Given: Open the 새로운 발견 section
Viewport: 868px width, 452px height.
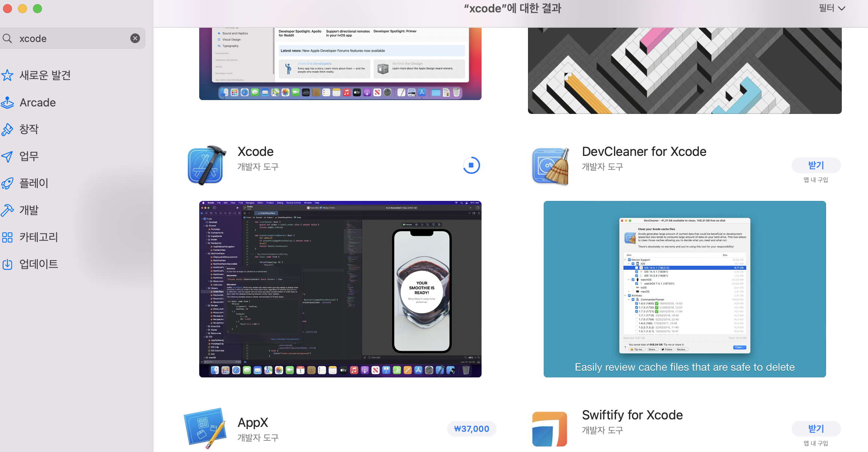Looking at the screenshot, I should (45, 75).
